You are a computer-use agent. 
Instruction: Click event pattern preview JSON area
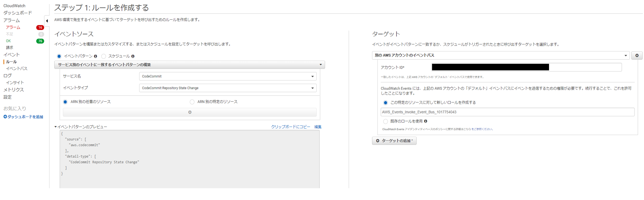tap(189, 159)
